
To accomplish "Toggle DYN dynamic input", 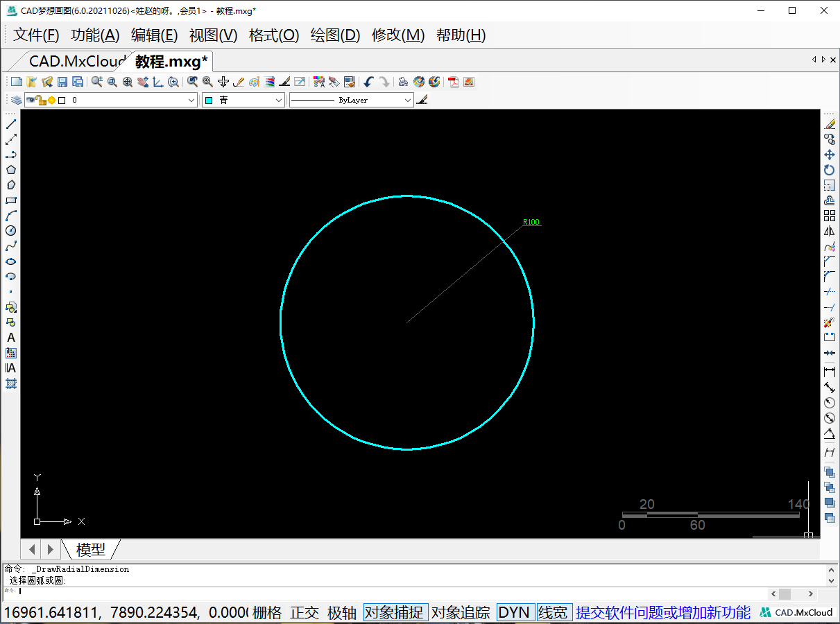I will click(514, 613).
